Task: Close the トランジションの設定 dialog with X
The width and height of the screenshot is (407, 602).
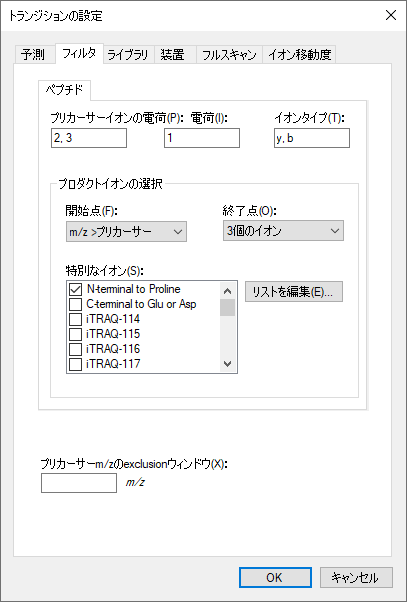Action: tap(390, 15)
